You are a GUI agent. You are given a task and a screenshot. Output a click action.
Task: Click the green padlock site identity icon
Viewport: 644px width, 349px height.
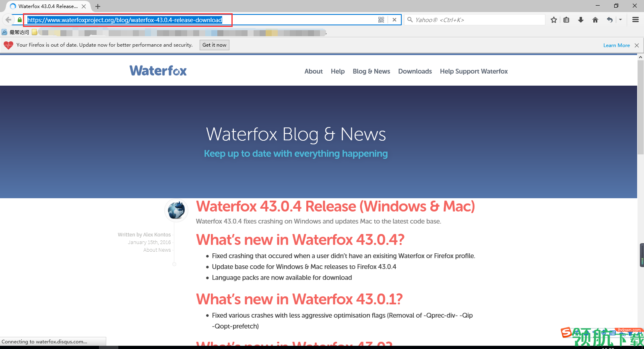pos(20,20)
